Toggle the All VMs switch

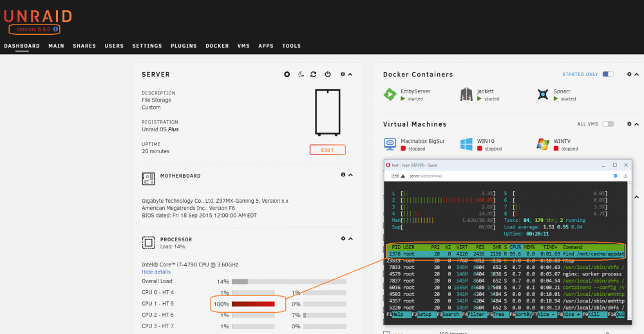point(608,124)
